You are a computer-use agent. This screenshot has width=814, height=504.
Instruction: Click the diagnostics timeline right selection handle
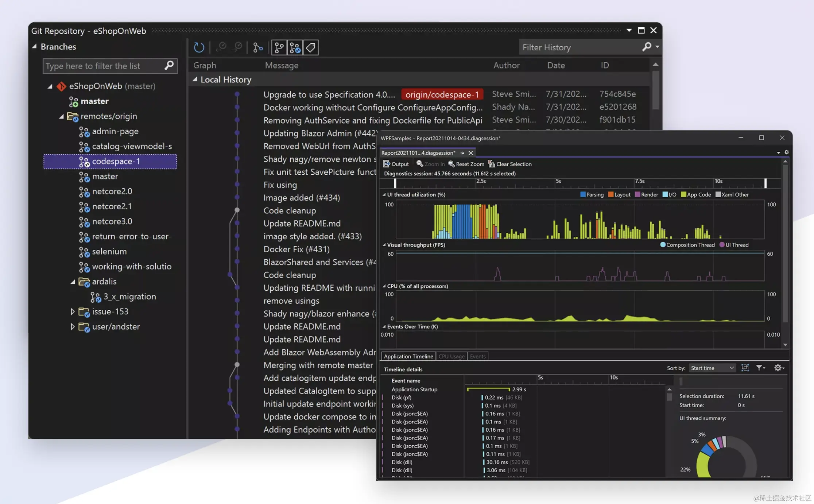[x=765, y=183]
